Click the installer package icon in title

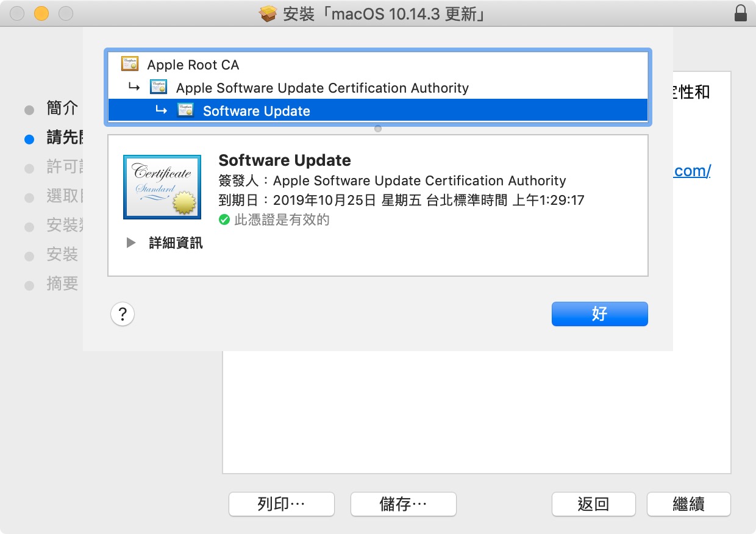(x=268, y=13)
